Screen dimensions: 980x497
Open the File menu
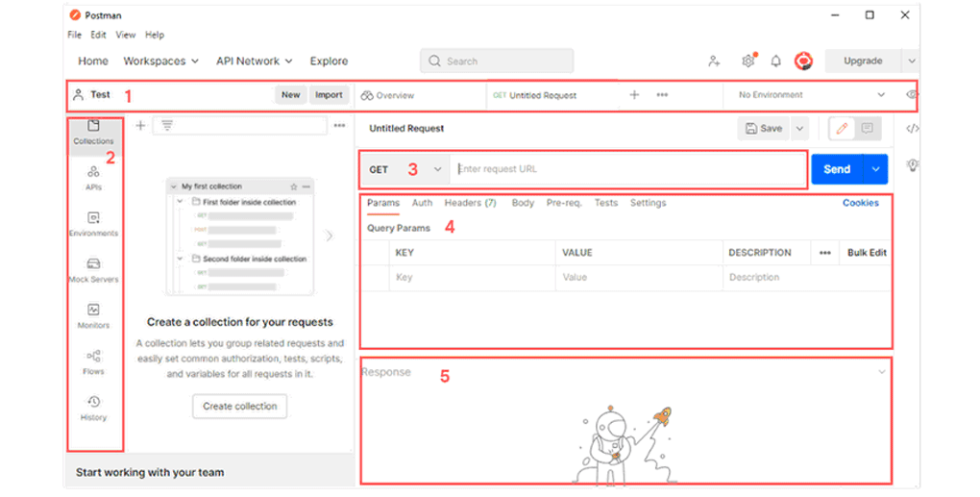click(74, 35)
